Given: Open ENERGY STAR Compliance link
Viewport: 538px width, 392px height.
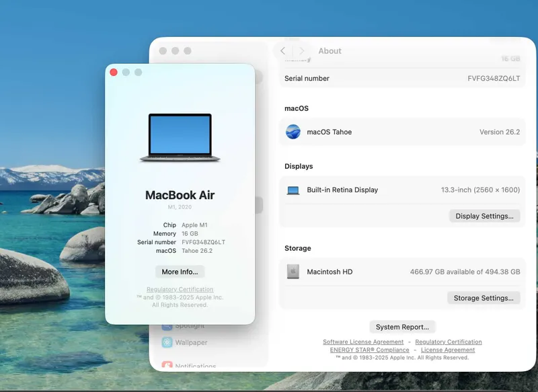Looking at the screenshot, I should 369,350.
